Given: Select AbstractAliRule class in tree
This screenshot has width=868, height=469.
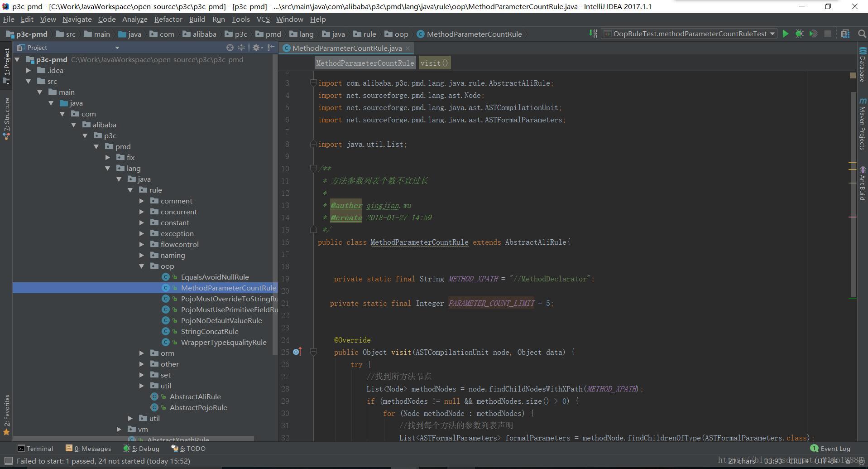Looking at the screenshot, I should pyautogui.click(x=195, y=396).
